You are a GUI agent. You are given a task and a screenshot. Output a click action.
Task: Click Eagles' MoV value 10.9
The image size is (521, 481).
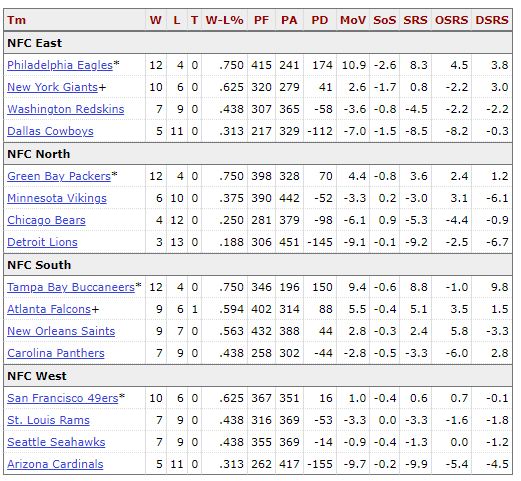click(354, 65)
